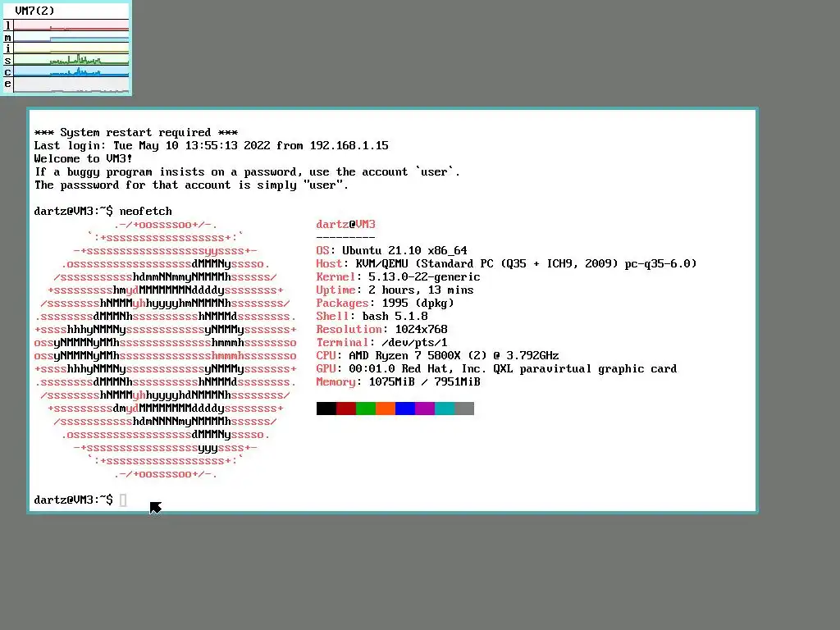Click the pink 'dartz@VM3' neofetch header
Screen dimensions: 840x630
coord(345,225)
